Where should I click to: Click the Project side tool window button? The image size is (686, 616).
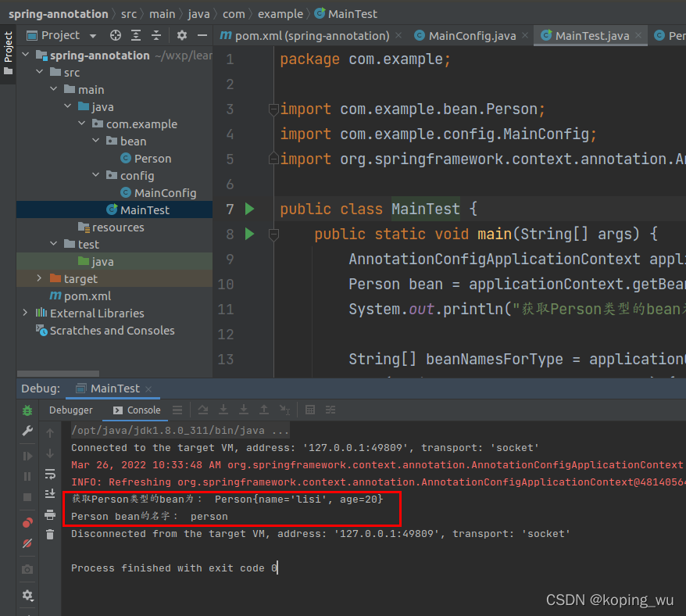[x=8, y=53]
